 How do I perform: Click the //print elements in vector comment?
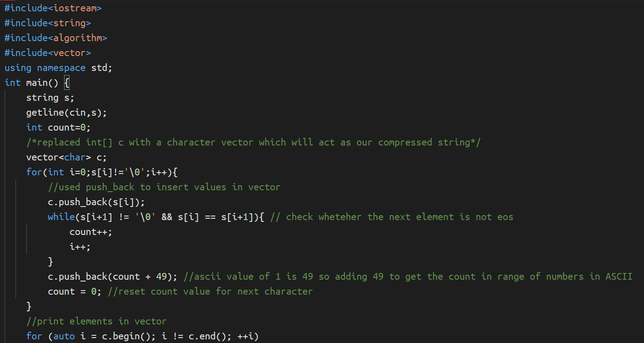click(96, 321)
